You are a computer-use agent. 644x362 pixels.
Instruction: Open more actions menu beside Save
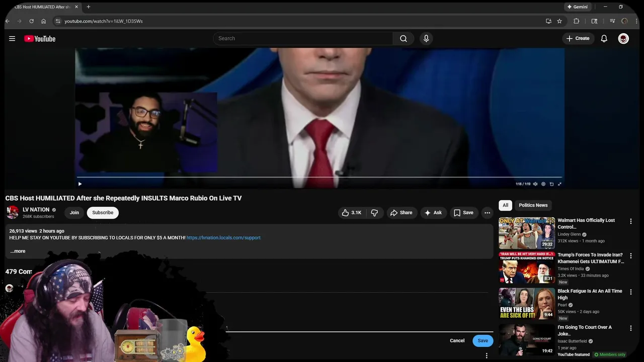pyautogui.click(x=487, y=213)
